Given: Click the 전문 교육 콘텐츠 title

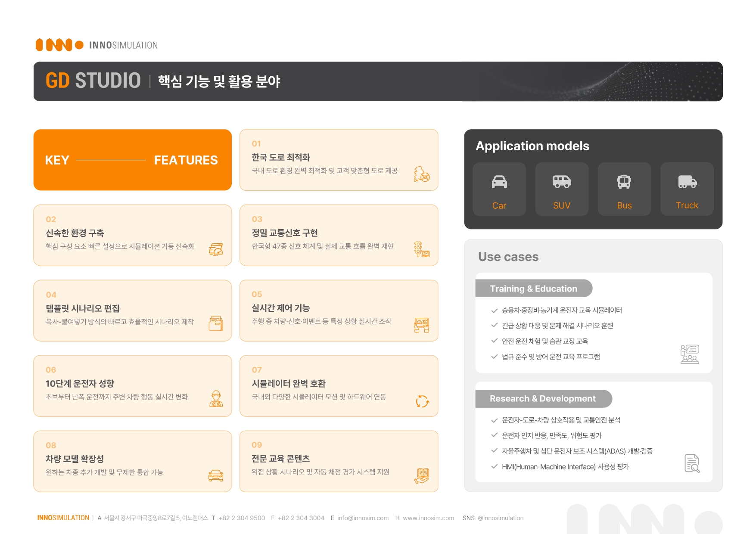Looking at the screenshot, I should [281, 458].
